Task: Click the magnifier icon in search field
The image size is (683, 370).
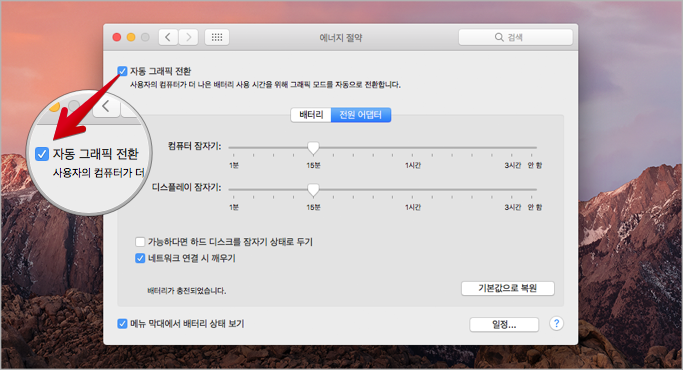Action: (x=499, y=37)
